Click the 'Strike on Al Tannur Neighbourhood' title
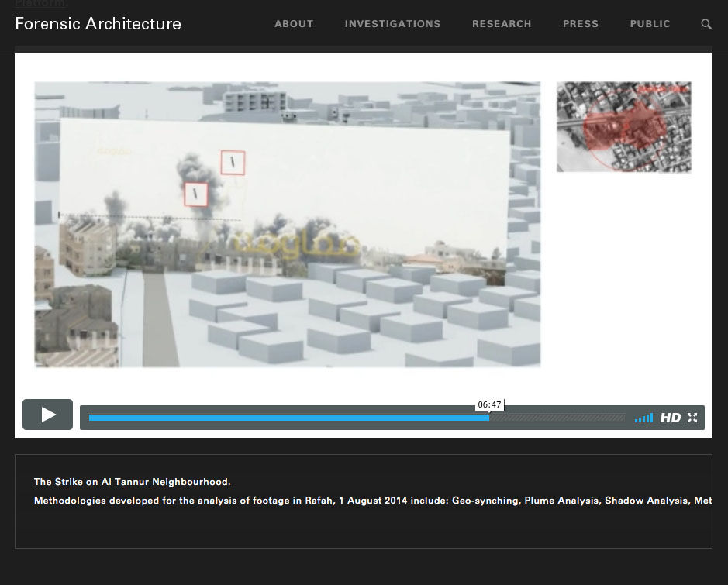This screenshot has height=585, width=728. 132,482
